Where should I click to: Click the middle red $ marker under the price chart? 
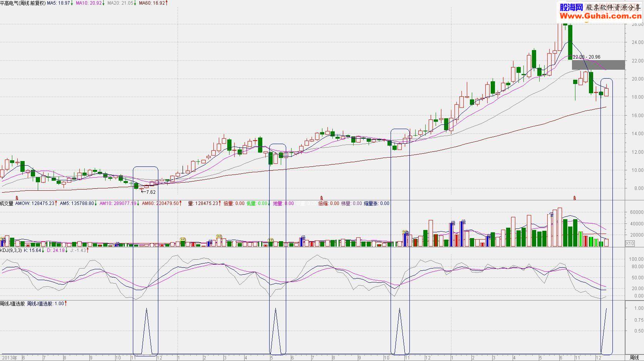coord(322,197)
